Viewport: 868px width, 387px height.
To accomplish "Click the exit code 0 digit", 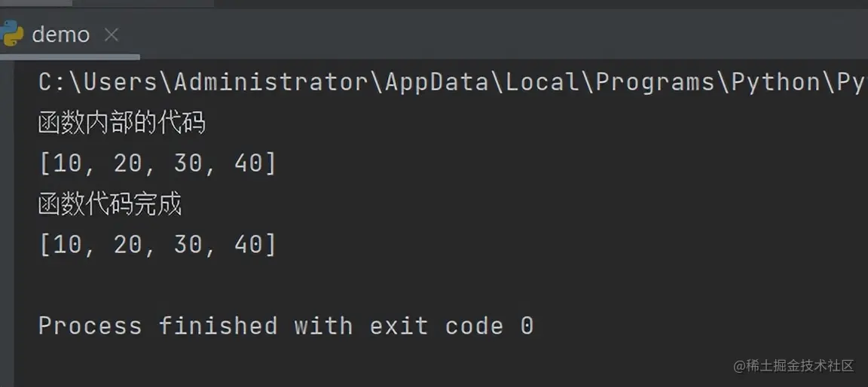I will coord(527,325).
